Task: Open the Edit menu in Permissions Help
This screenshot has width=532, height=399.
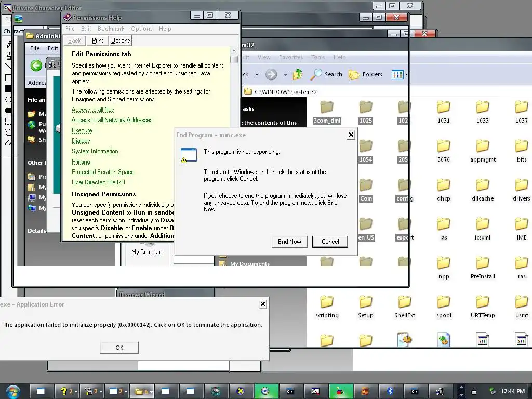Action: click(86, 29)
